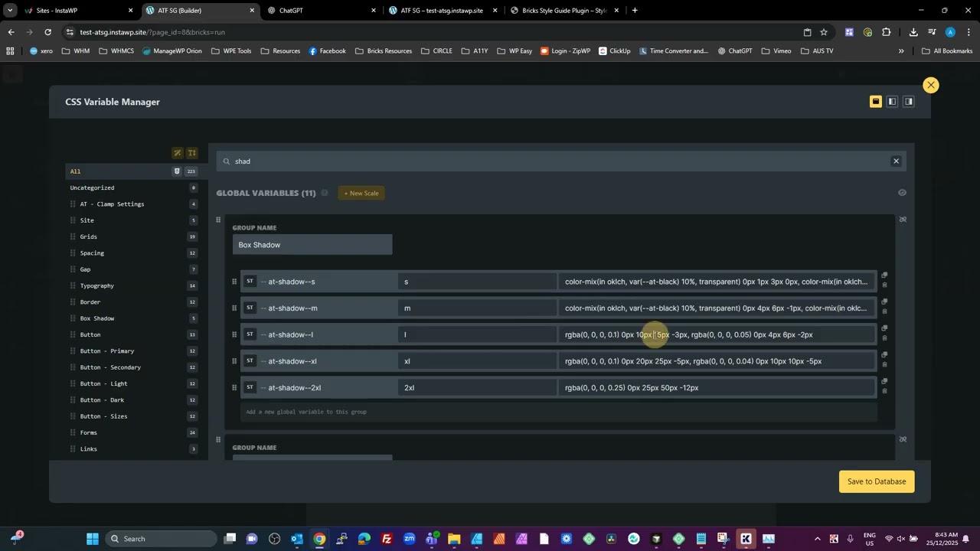The width and height of the screenshot is (980, 551).
Task: Click the ST type badge for at-shadow--2xl
Action: click(250, 387)
